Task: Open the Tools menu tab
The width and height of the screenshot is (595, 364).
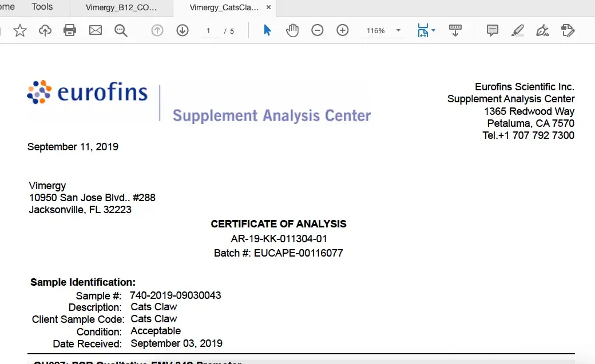Action: 42,7
